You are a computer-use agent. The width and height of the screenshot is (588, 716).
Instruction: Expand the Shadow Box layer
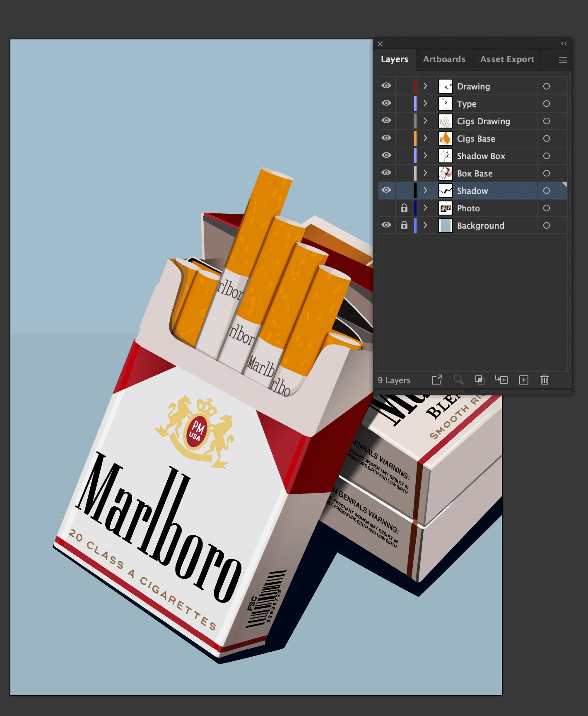425,155
